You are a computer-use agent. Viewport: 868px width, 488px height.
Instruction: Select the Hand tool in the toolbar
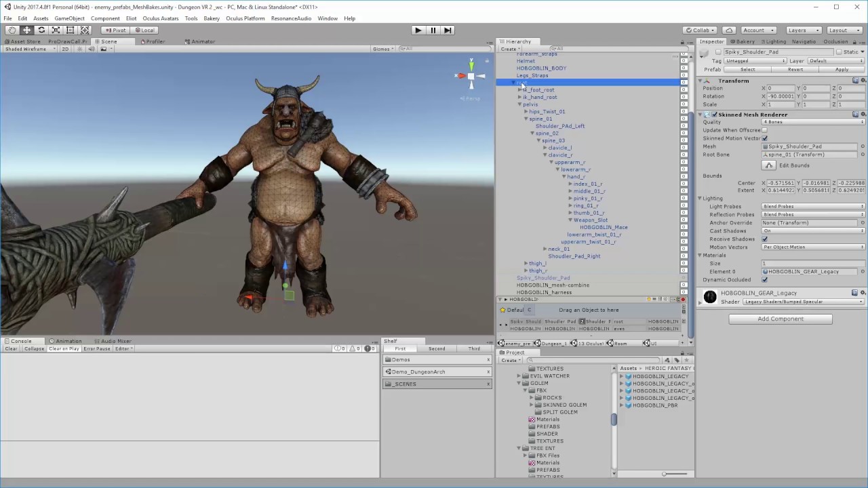click(12, 30)
